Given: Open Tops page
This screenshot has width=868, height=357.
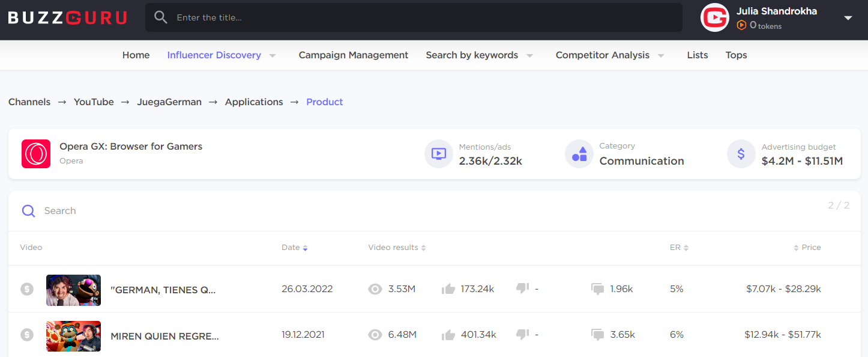Looking at the screenshot, I should [736, 55].
